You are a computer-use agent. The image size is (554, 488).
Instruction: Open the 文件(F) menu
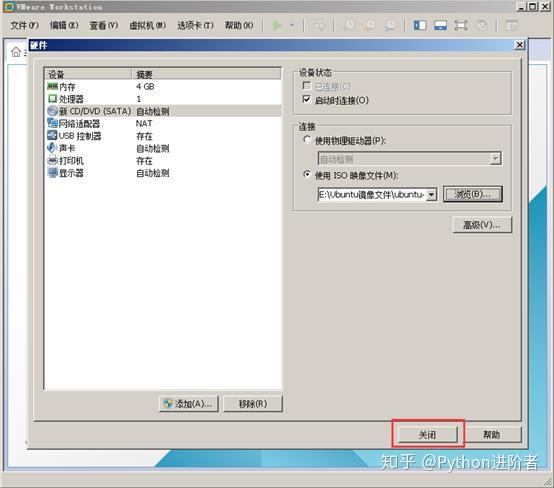[x=24, y=25]
